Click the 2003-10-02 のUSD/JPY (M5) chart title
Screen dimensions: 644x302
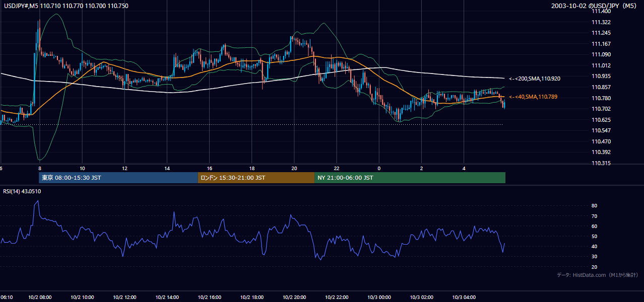click(x=595, y=6)
